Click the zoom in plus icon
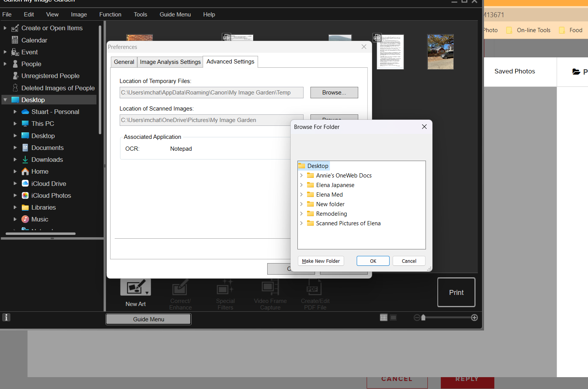The image size is (588, 389). pyautogui.click(x=474, y=317)
